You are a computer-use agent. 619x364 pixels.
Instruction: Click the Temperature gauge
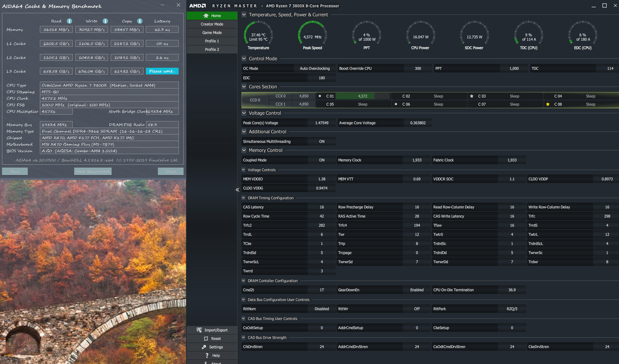(x=258, y=36)
